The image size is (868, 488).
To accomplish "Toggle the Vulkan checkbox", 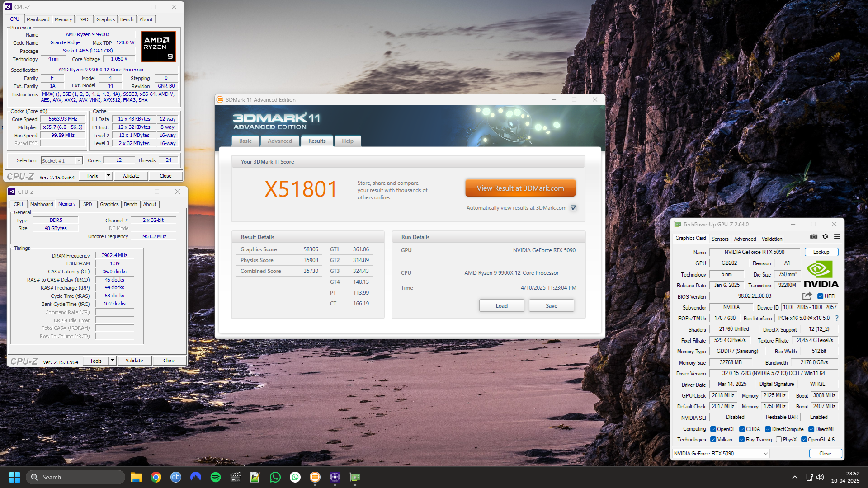I will tap(713, 440).
